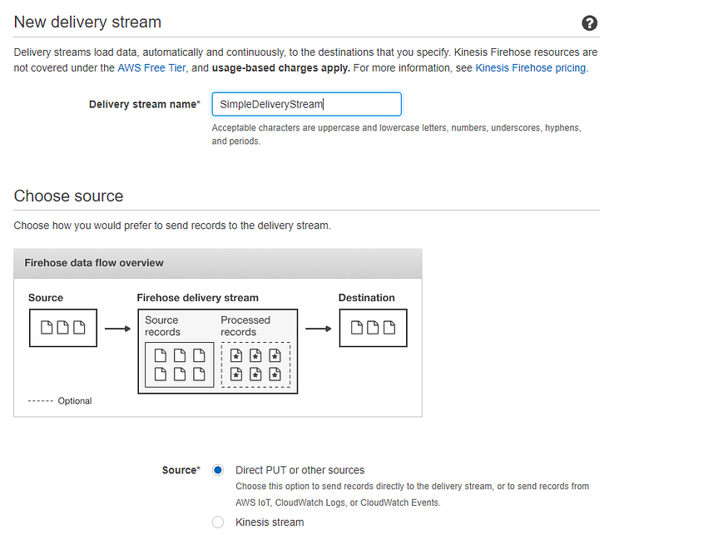The height and width of the screenshot is (560, 728).
Task: Click the Destination documents box icon
Action: [374, 328]
